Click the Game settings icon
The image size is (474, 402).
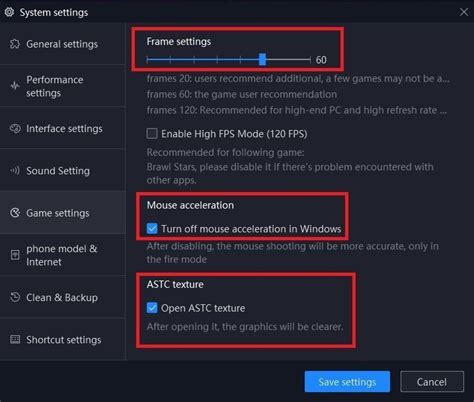coord(15,213)
